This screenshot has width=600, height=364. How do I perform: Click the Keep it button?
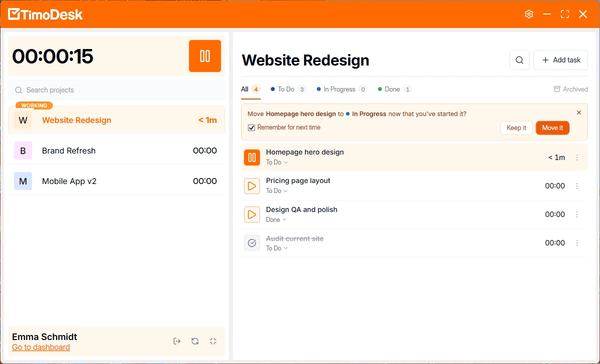516,128
